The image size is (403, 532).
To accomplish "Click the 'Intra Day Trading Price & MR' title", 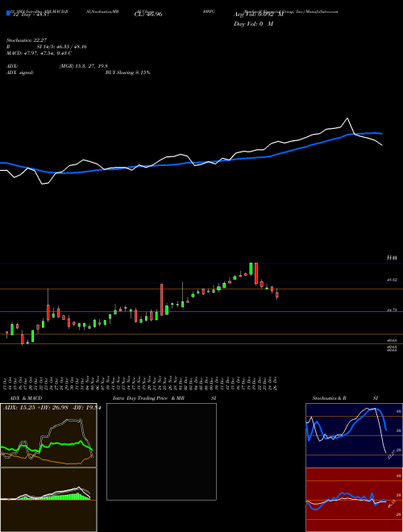I will [148, 398].
